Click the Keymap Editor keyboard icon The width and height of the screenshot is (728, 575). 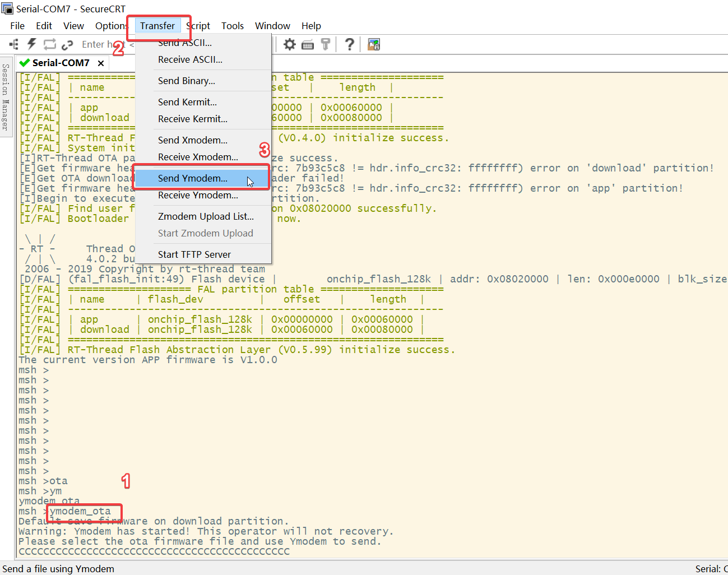click(308, 45)
